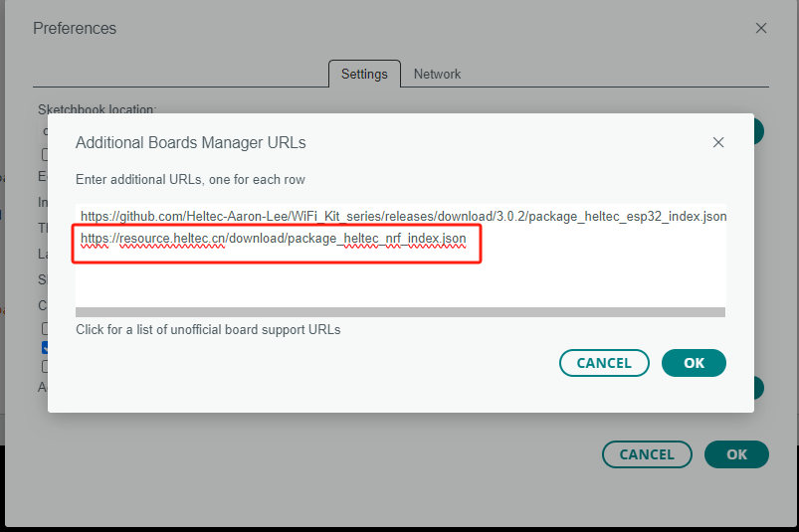Open the unofficial board support URLs list
This screenshot has width=799, height=532.
coord(208,329)
